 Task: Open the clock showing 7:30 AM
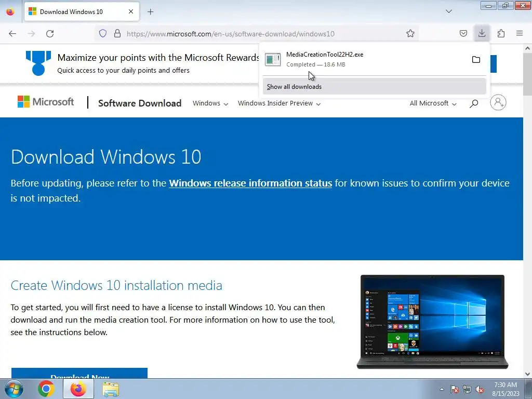coord(506,389)
